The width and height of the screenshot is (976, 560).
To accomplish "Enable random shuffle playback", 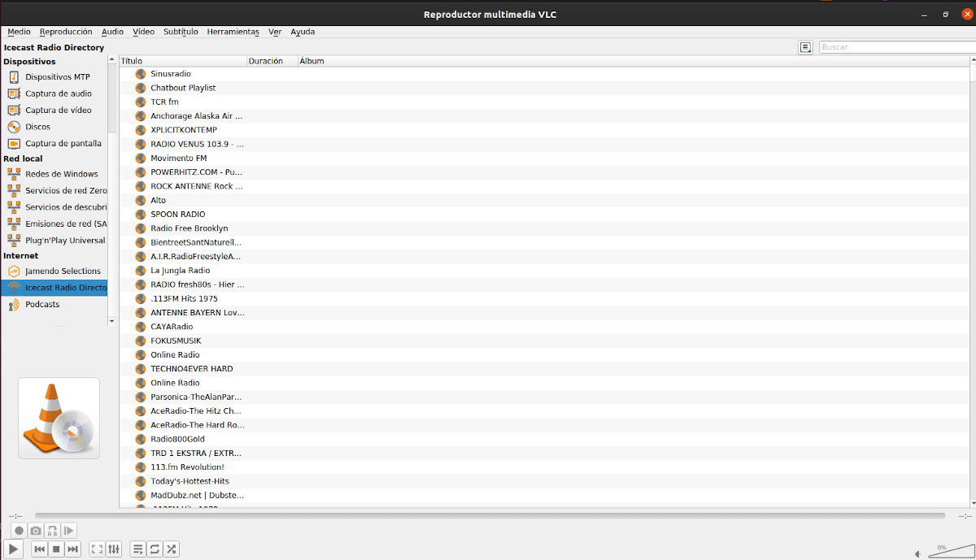I will (171, 549).
